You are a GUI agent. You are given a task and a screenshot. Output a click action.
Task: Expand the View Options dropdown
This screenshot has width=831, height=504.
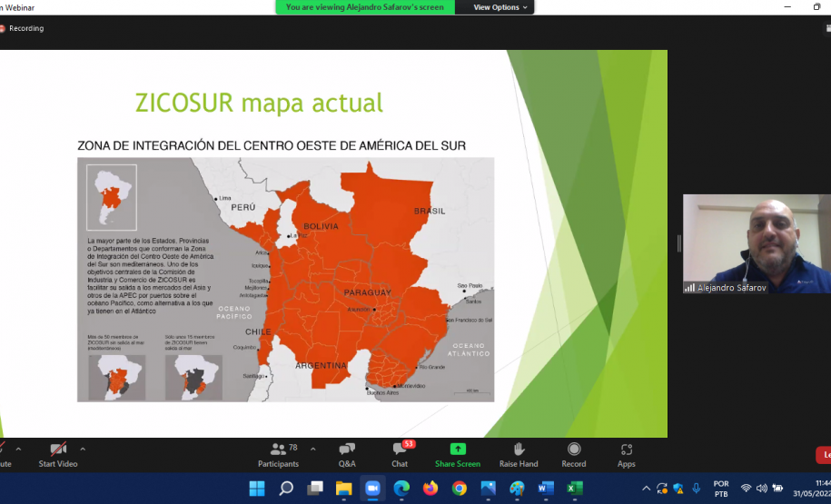[x=500, y=7]
